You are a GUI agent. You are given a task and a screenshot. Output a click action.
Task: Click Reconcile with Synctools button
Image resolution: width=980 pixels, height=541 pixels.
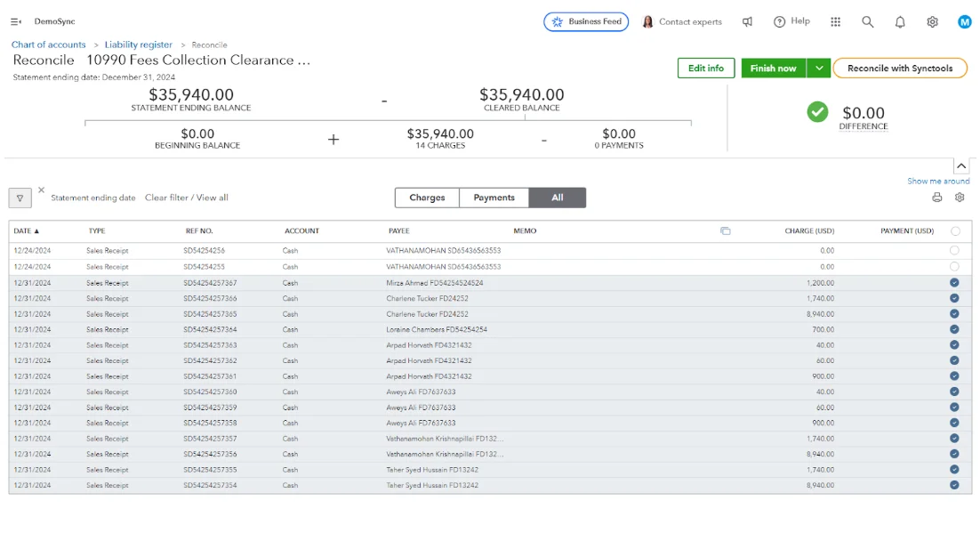pyautogui.click(x=899, y=69)
